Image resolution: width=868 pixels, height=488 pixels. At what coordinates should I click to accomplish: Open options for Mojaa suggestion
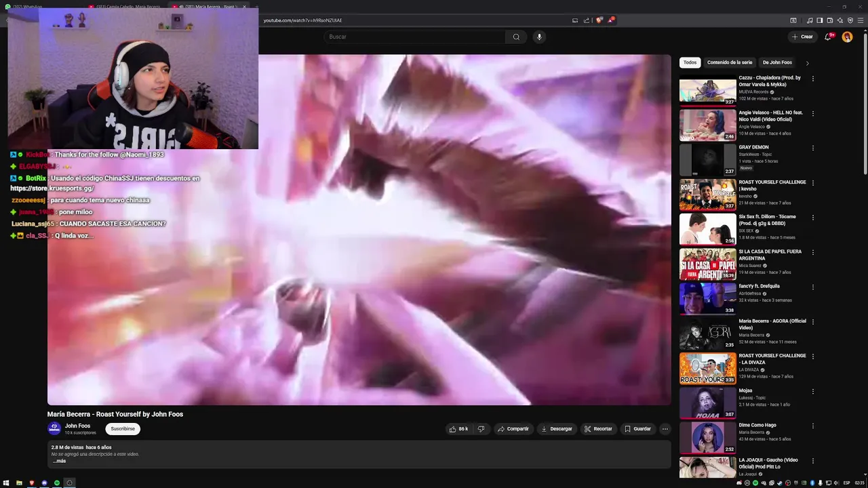(x=812, y=391)
